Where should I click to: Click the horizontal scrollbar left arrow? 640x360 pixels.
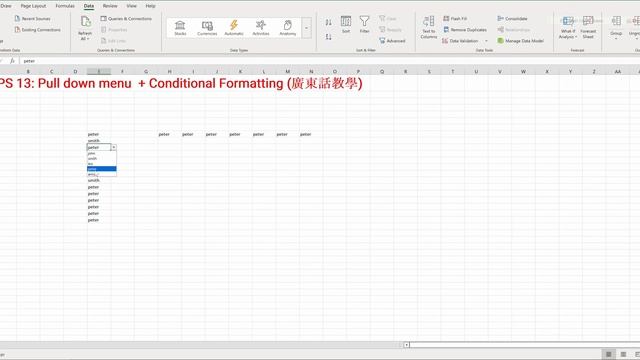[407, 345]
